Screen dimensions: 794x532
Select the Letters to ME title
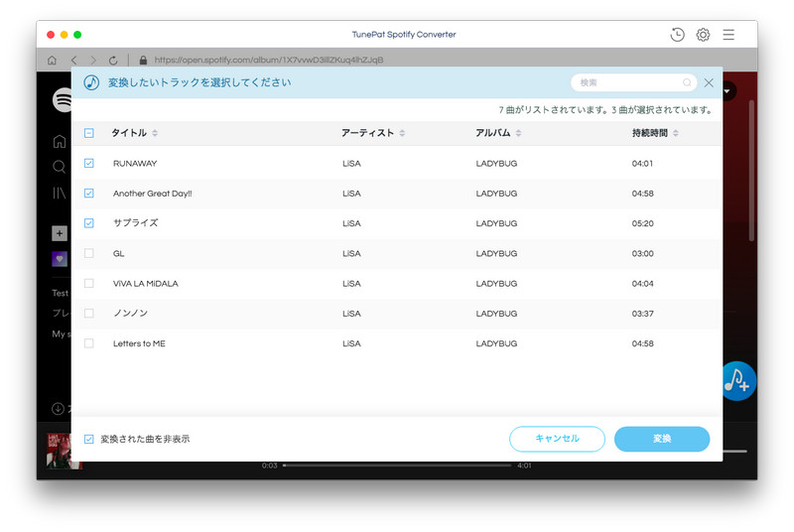point(139,343)
